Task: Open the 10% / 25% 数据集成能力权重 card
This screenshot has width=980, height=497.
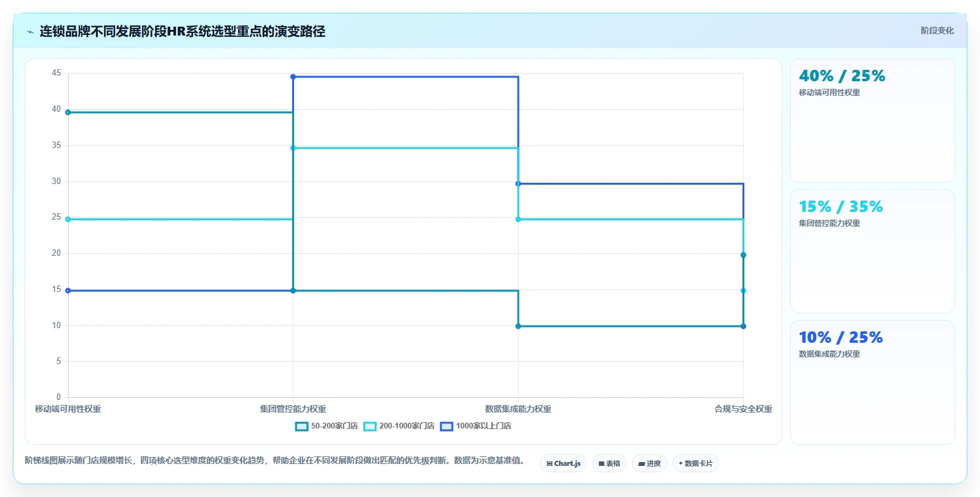Action: click(x=873, y=382)
